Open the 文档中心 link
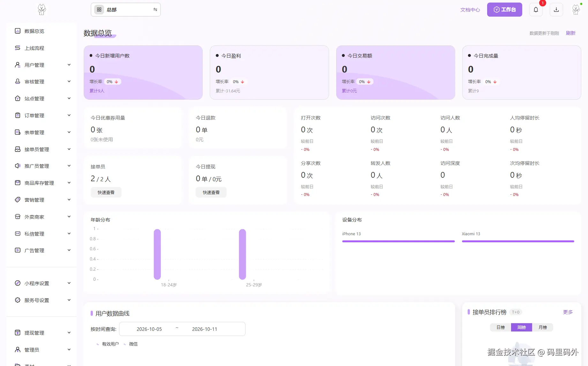 click(470, 10)
